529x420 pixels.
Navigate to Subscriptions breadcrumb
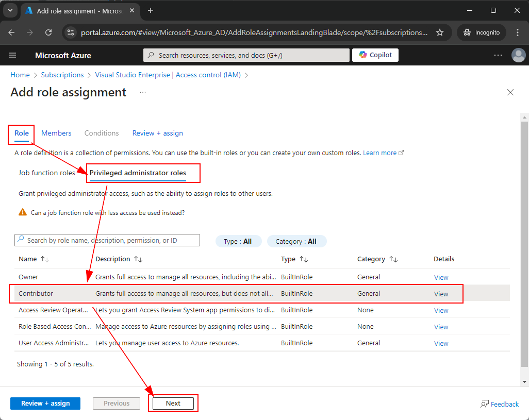62,75
